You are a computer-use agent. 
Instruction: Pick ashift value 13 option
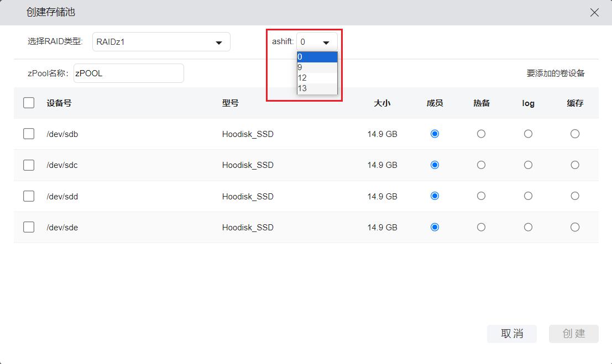[317, 88]
